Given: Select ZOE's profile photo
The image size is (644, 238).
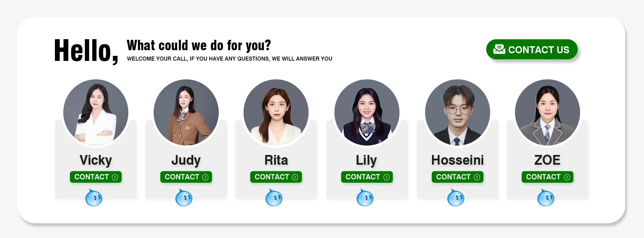Looking at the screenshot, I should click(x=548, y=112).
